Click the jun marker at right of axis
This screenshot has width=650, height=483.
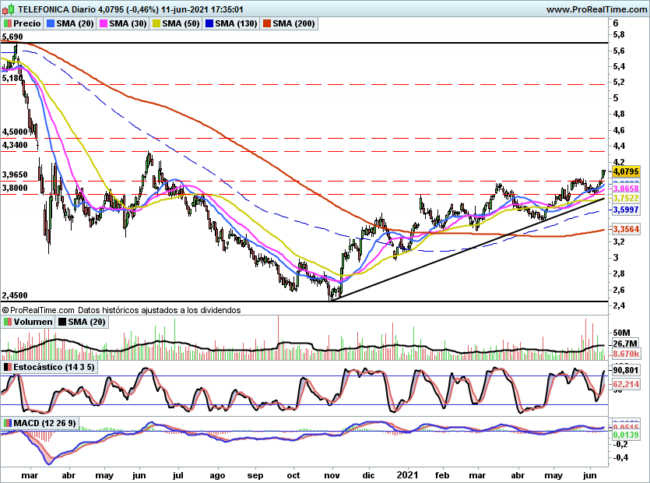590,476
